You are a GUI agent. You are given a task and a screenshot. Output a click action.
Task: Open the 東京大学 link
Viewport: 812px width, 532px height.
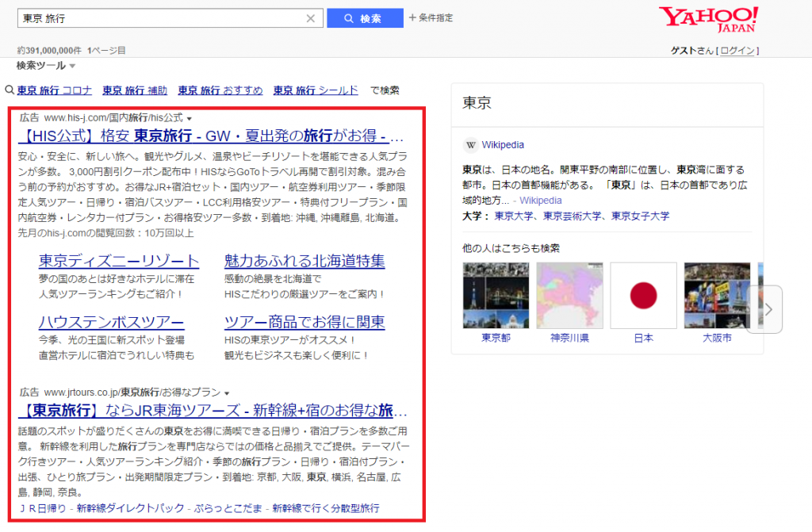514,216
